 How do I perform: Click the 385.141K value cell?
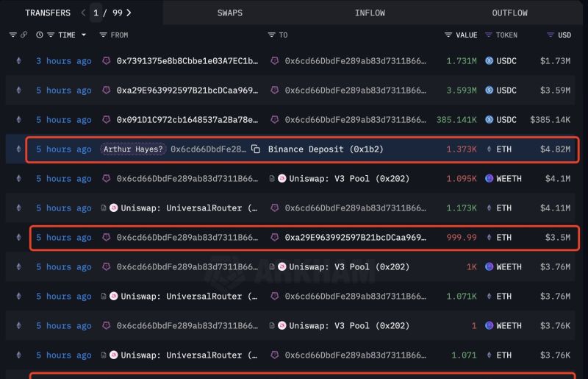[x=456, y=120]
